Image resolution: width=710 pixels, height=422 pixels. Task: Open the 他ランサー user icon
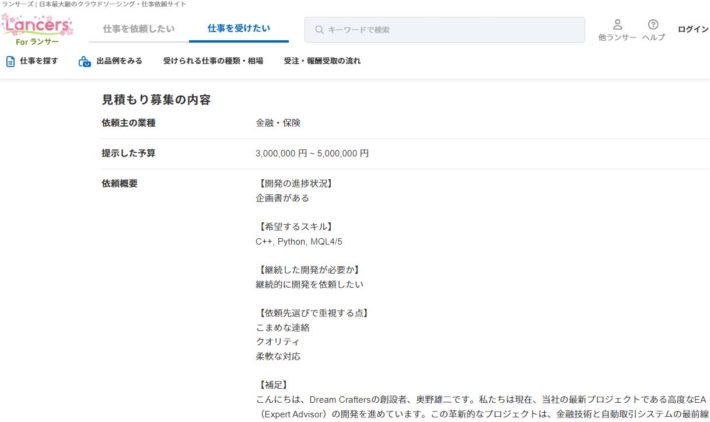[617, 24]
